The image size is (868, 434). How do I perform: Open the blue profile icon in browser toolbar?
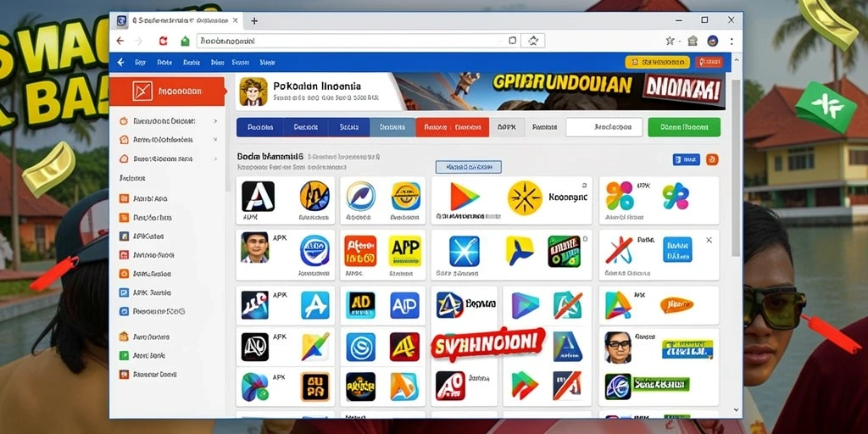tap(712, 41)
